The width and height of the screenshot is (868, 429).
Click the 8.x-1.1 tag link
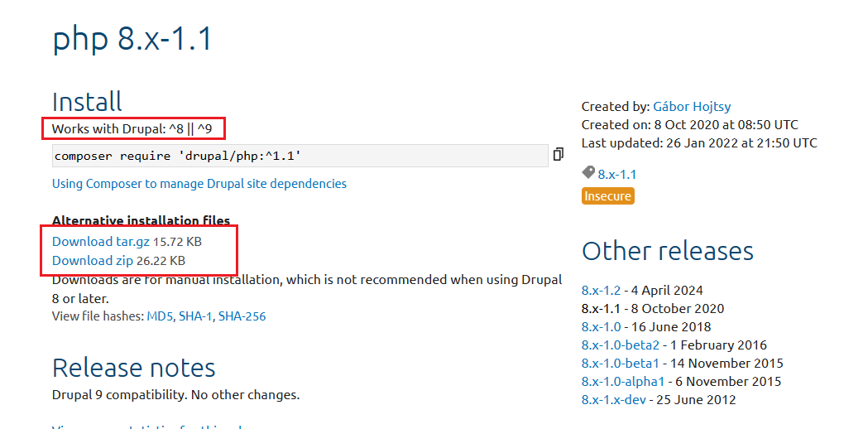pos(617,174)
